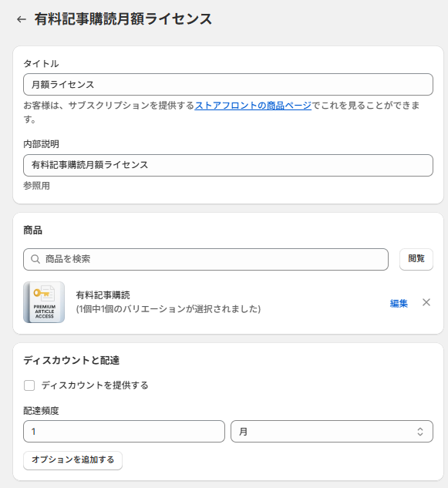Click the 配達頻度 number field showing 1
Screen dimensions: 448x488
(x=124, y=432)
